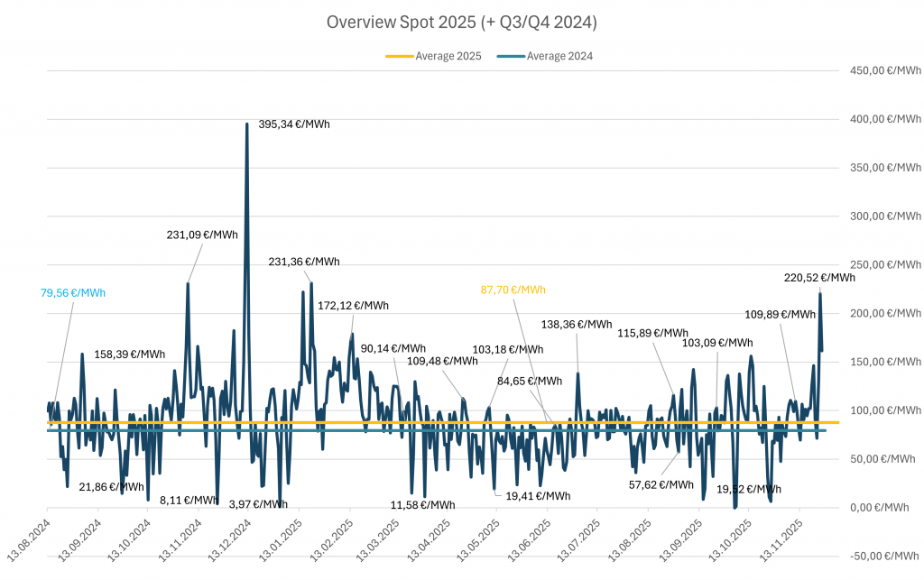Select the 231,36 €/MWh data label

coord(304,262)
